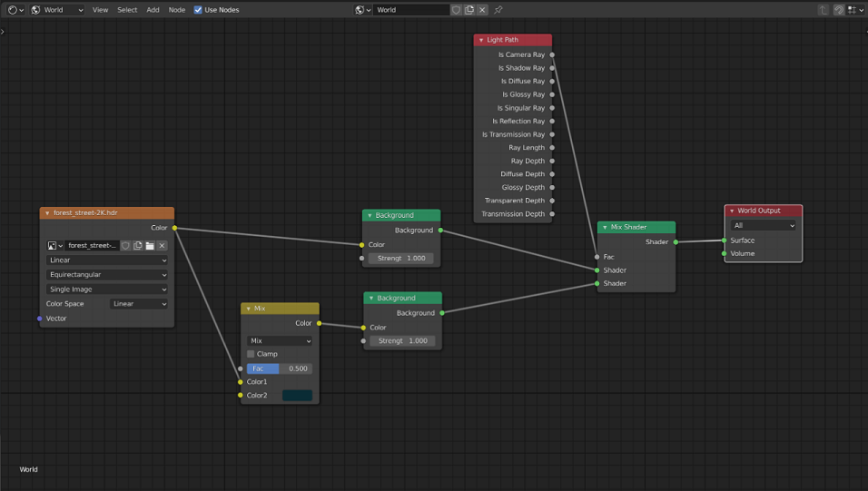Click the Is Glossy Ray output socket
868x491 pixels.
coord(552,94)
